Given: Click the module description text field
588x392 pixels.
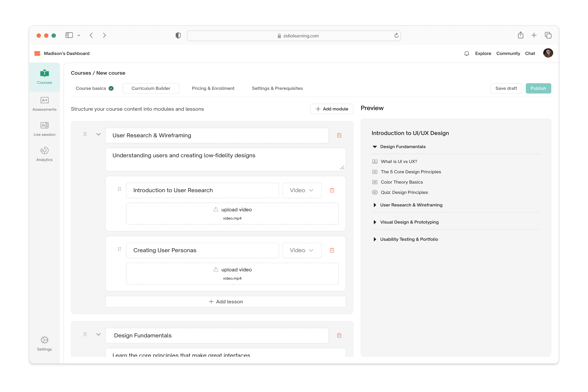Looking at the screenshot, I should point(225,160).
